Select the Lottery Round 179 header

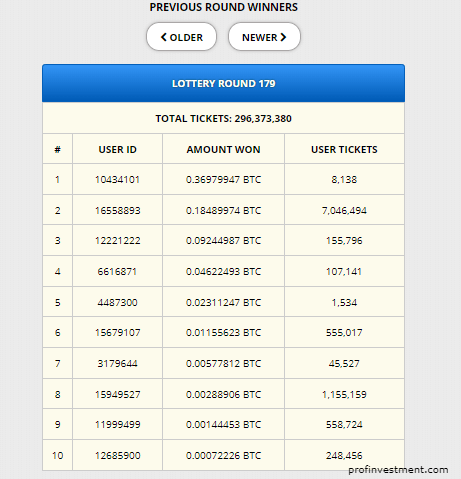(223, 83)
